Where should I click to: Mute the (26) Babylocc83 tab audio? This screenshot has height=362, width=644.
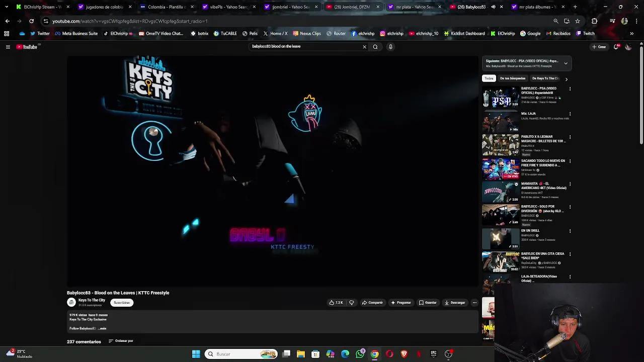pyautogui.click(x=493, y=7)
